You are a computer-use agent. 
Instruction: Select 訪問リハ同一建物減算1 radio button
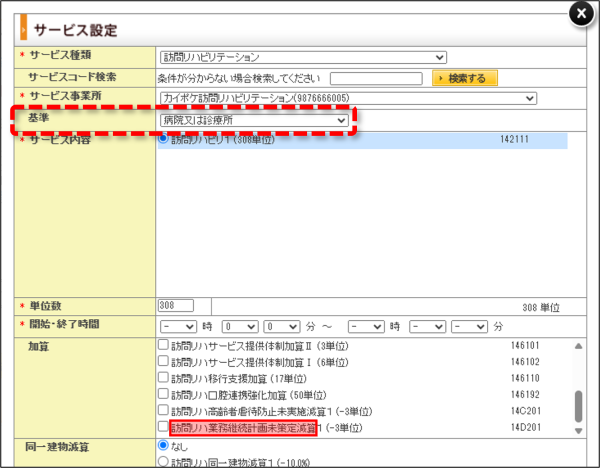pos(163,461)
